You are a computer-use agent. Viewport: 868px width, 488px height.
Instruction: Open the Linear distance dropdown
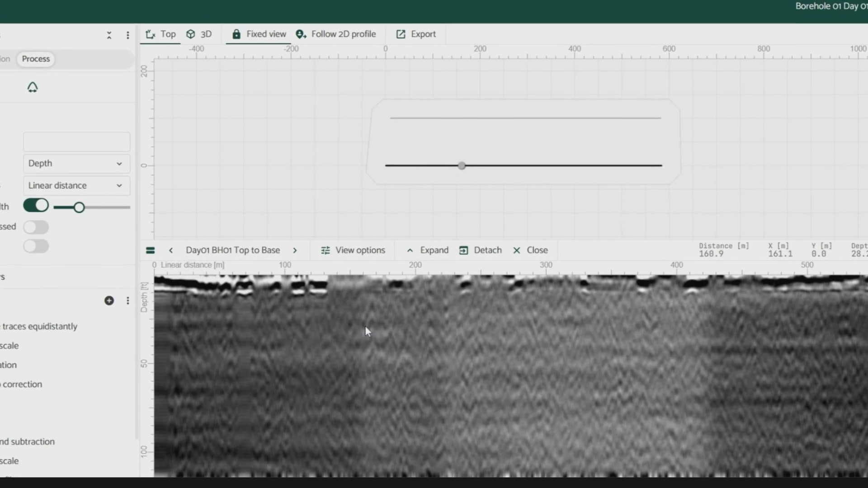click(x=77, y=186)
